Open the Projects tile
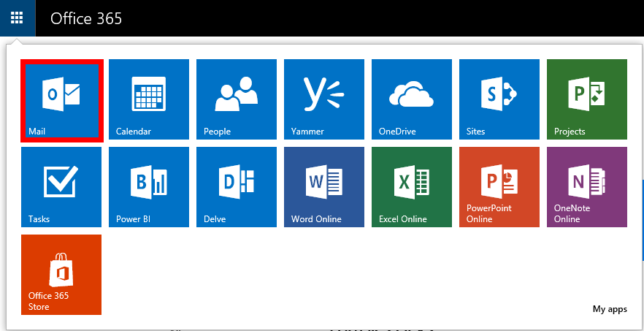The height and width of the screenshot is (331, 644). pyautogui.click(x=587, y=99)
